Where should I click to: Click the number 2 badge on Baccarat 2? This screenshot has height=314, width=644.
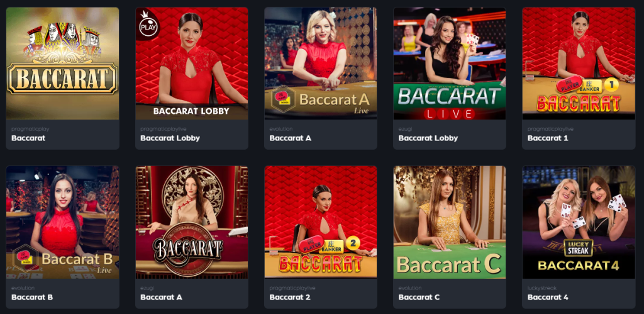(x=353, y=243)
